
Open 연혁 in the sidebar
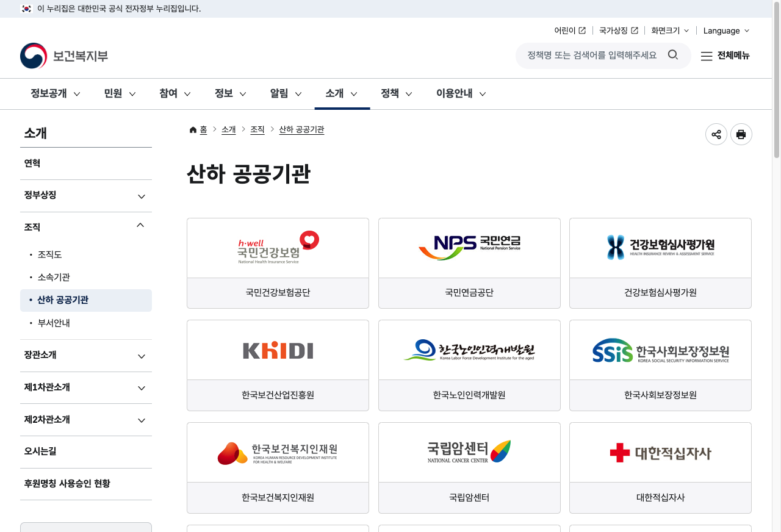(x=86, y=164)
